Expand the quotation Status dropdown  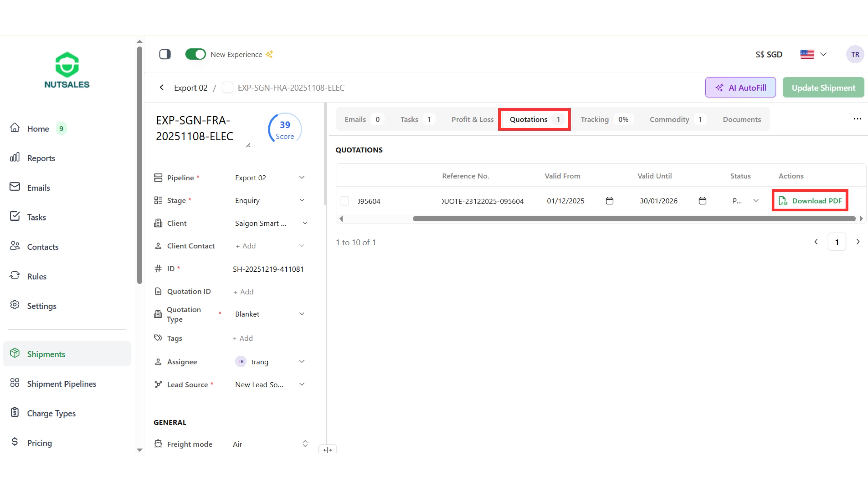coord(756,201)
